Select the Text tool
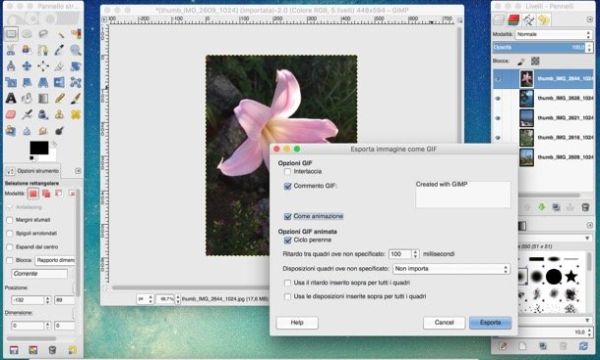Screen dimensions: 600x360 pos(11,98)
